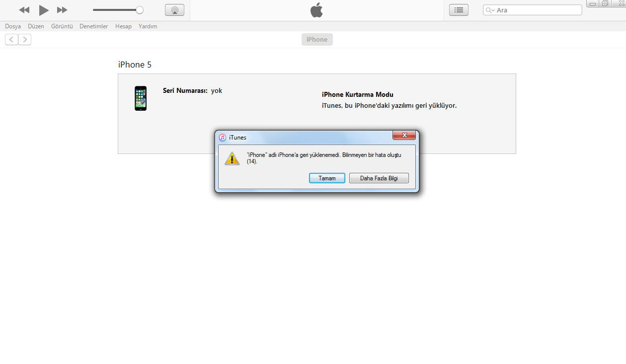Image resolution: width=626 pixels, height=364 pixels.
Task: Close the iTunes error dialog
Action: pos(404,135)
